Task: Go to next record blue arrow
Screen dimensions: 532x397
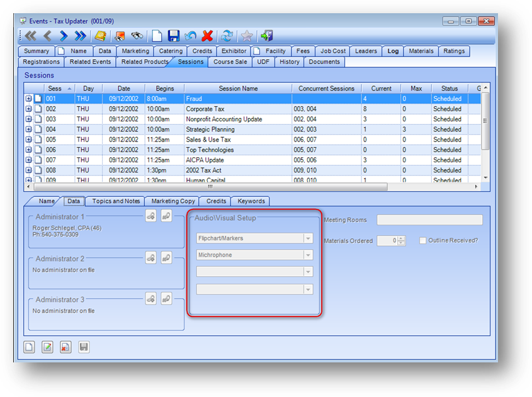Action: click(64, 36)
